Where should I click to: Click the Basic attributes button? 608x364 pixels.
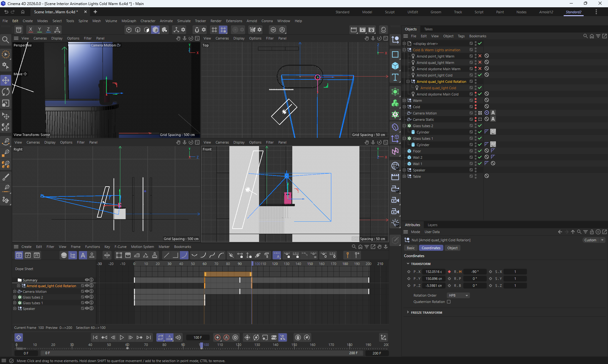411,248
